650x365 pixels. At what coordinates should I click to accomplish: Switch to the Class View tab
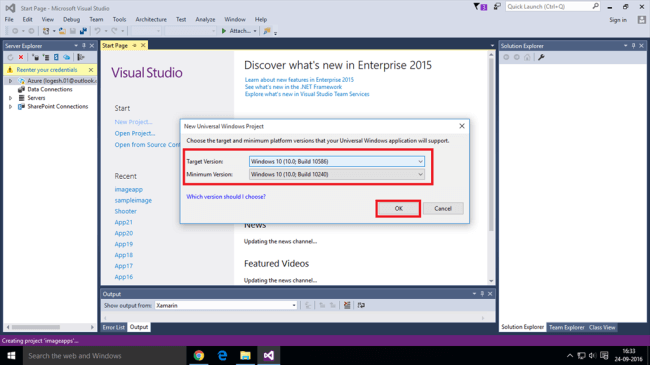click(602, 327)
